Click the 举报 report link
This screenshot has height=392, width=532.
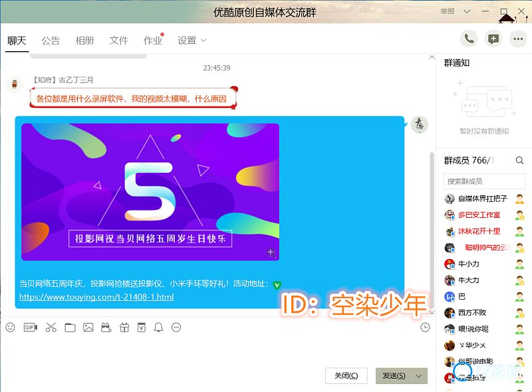(448, 11)
